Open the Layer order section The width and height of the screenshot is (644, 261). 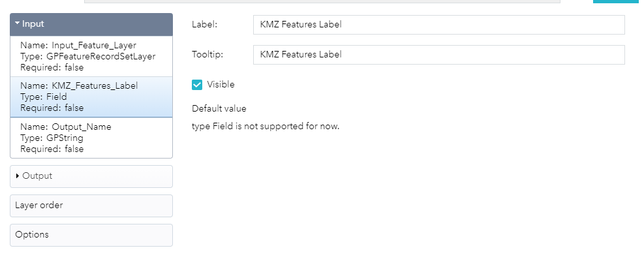tap(91, 206)
